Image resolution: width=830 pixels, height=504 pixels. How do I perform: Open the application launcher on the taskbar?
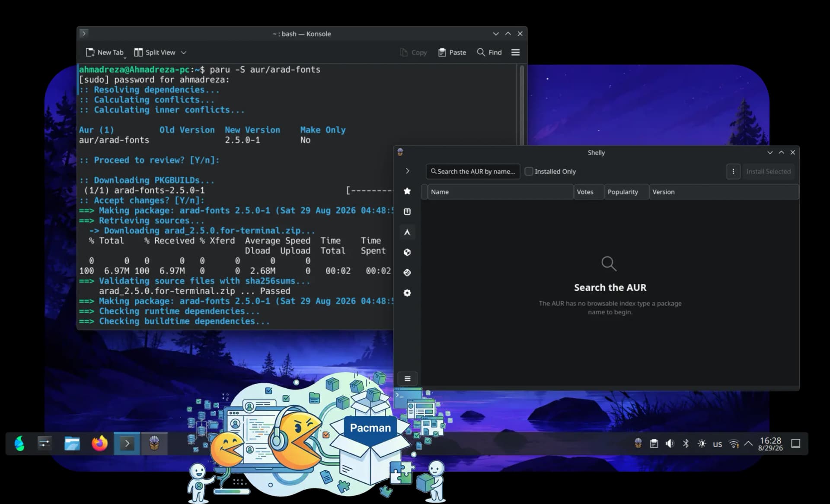[x=19, y=444]
